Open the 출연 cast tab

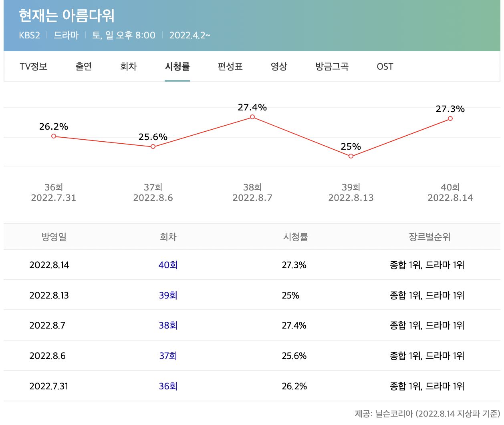[83, 67]
